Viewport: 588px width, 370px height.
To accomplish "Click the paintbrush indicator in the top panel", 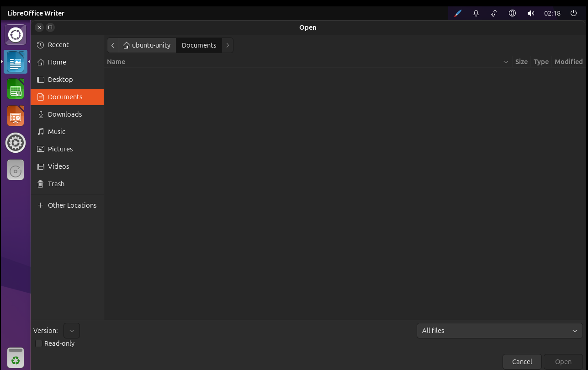I will (x=458, y=13).
